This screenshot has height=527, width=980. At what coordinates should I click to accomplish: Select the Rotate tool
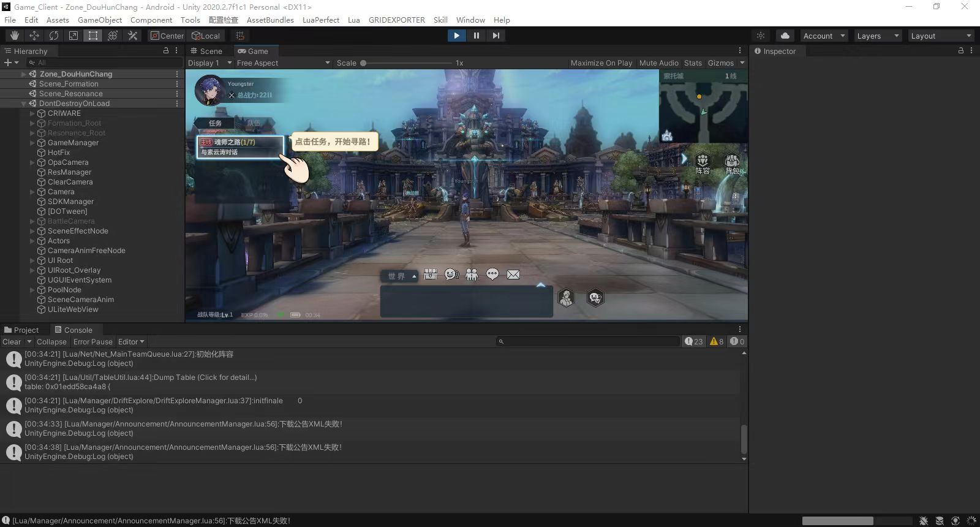click(x=54, y=36)
